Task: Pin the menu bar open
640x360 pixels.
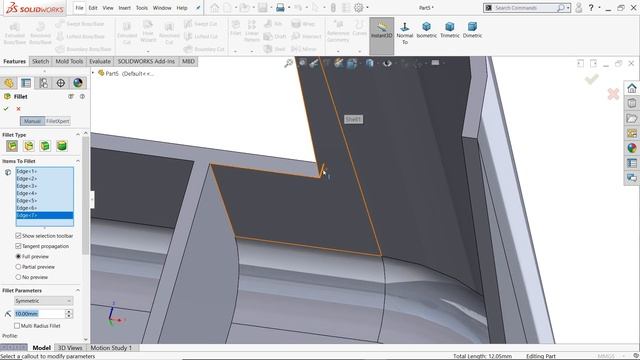Action: (x=198, y=8)
